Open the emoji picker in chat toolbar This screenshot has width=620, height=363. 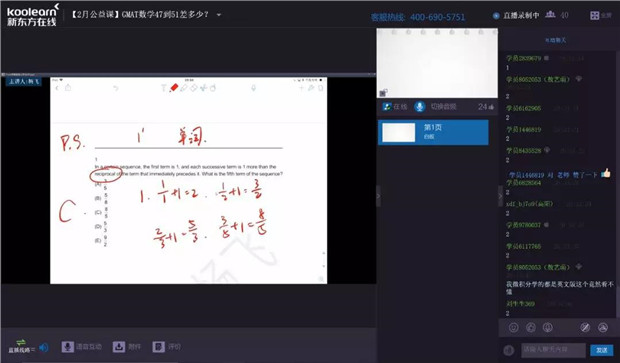coord(513,327)
